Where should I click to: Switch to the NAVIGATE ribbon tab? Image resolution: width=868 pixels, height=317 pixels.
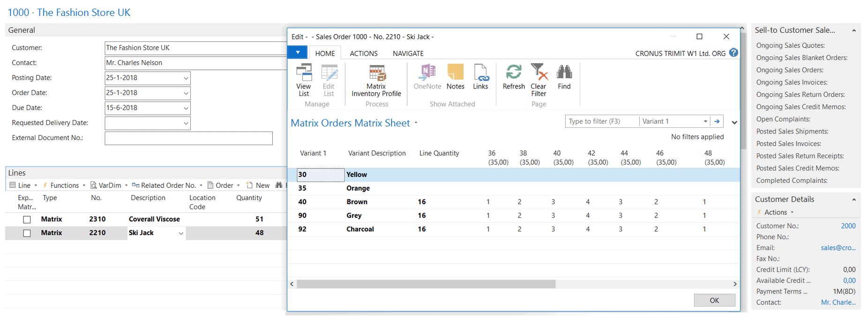[408, 53]
